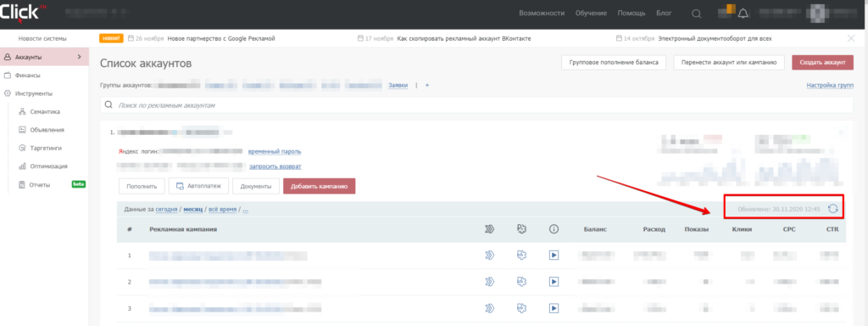
Task: Click the play status icon in row 3
Action: pos(554,308)
